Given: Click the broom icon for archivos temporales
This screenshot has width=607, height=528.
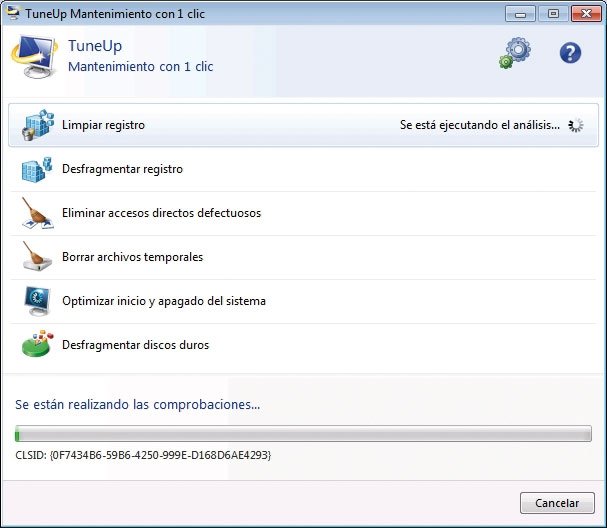Looking at the screenshot, I should coord(36,256).
